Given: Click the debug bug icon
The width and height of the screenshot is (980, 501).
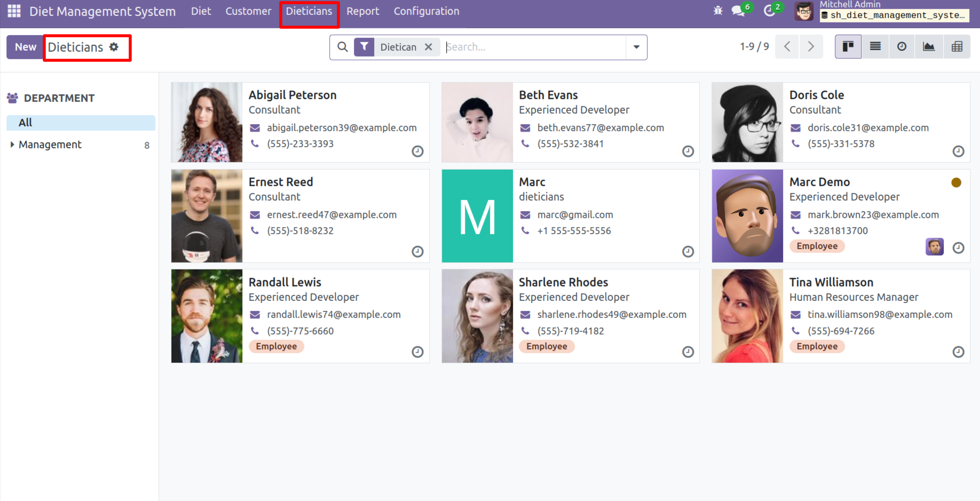Looking at the screenshot, I should point(718,11).
